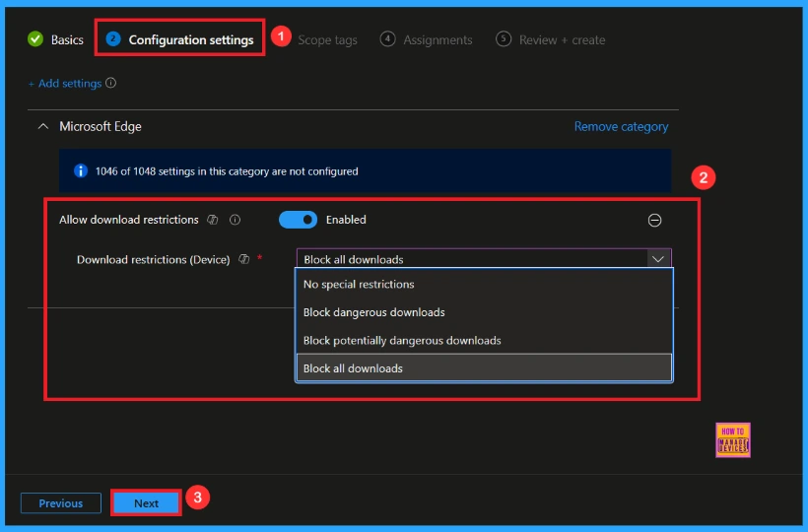
Task: Select Block dangerous downloads option
Action: [484, 312]
